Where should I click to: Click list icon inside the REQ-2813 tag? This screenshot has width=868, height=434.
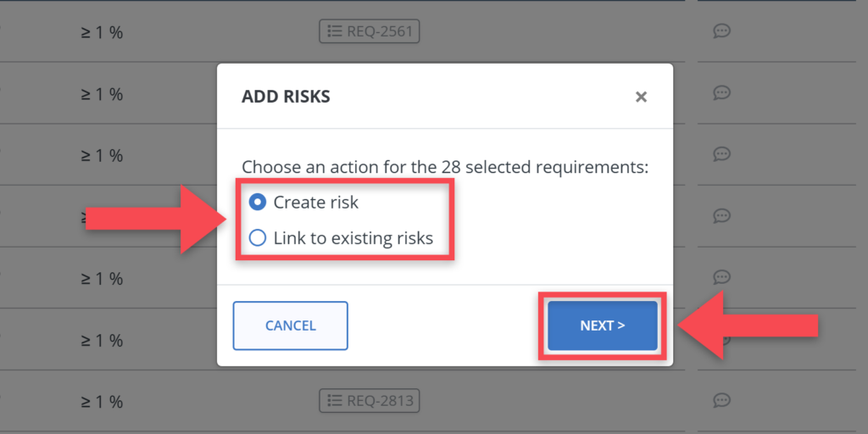tap(334, 400)
